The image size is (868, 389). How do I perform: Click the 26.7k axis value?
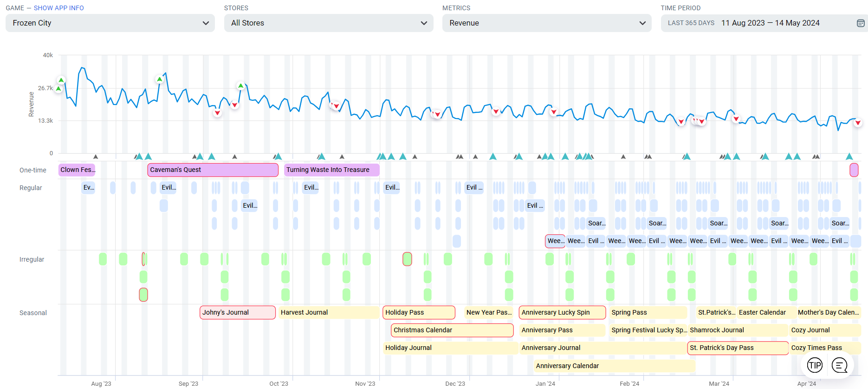coord(45,88)
